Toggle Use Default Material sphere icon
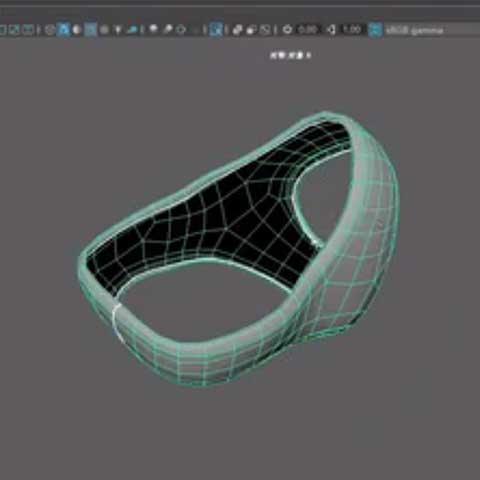This screenshot has width=480, height=480. click(x=77, y=30)
